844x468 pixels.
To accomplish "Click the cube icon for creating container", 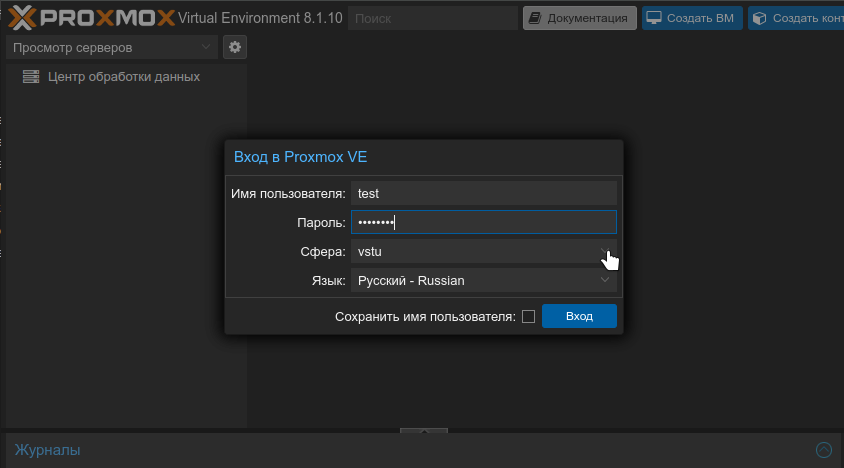I will point(759,18).
